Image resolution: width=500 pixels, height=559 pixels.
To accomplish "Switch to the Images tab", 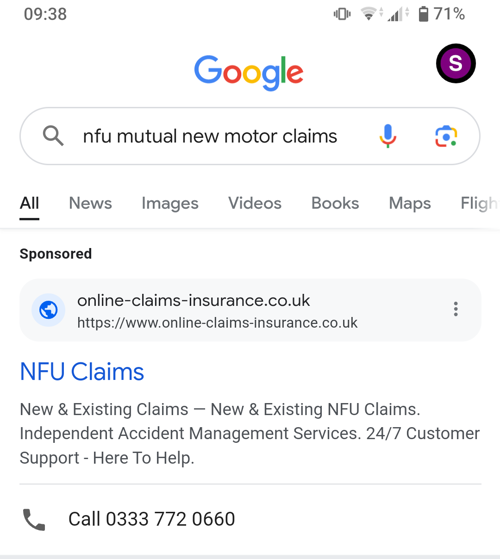I will 170,203.
